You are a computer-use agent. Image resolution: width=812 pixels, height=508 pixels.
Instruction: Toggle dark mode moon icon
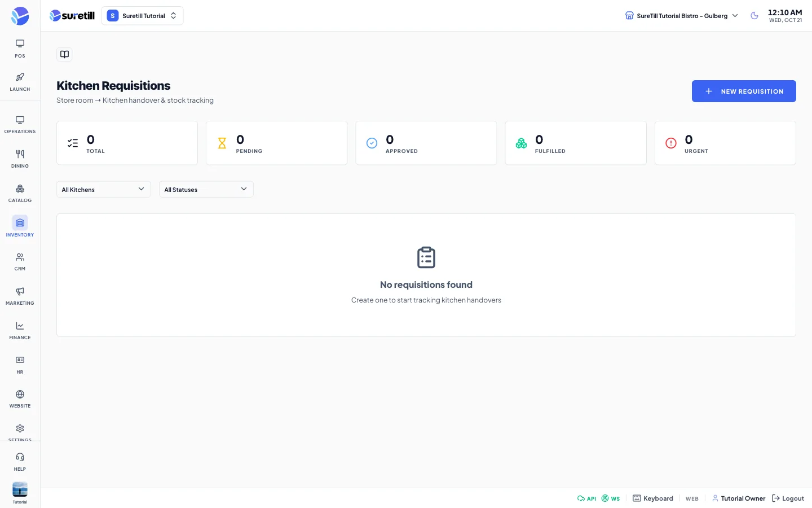754,16
